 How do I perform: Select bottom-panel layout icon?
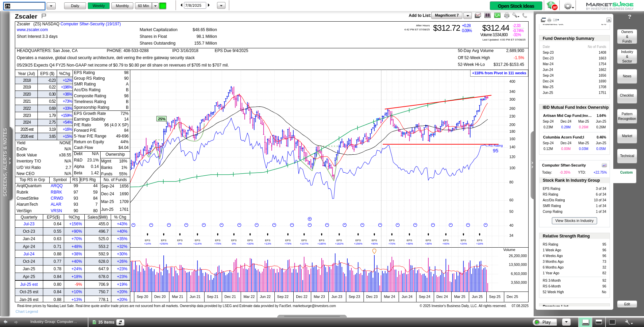(x=586, y=322)
